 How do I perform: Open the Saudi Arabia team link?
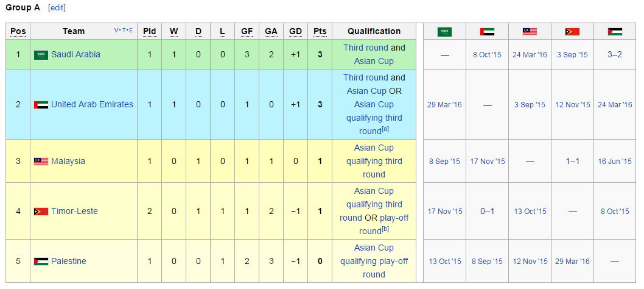click(75, 54)
